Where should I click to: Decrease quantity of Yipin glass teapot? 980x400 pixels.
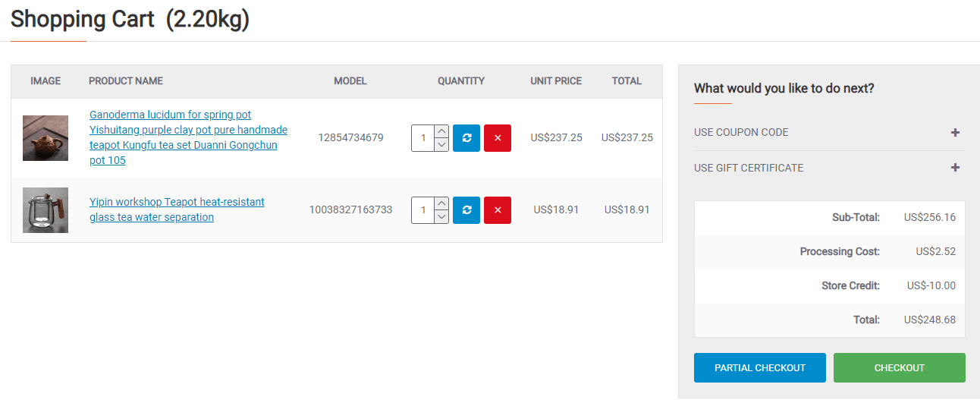[x=441, y=217]
